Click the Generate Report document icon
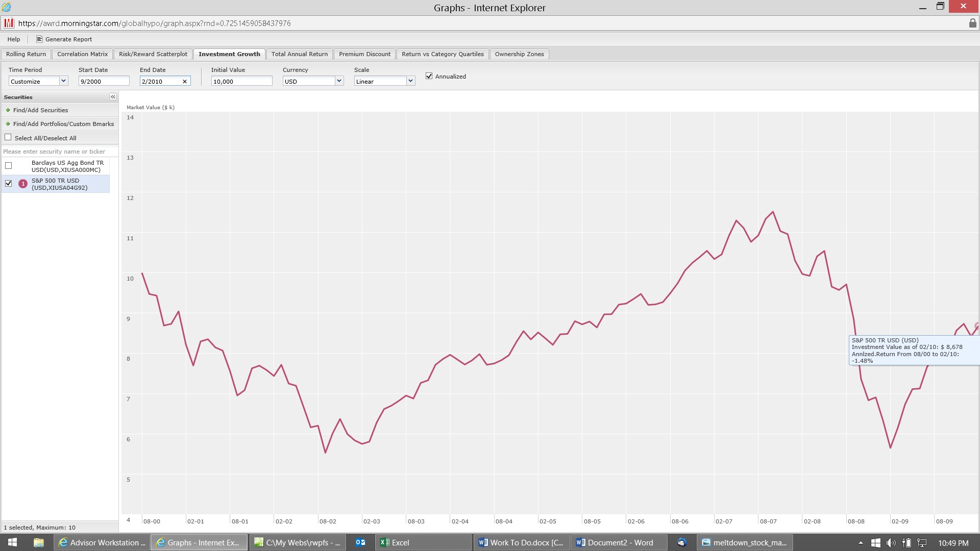980x551 pixels. (39, 39)
